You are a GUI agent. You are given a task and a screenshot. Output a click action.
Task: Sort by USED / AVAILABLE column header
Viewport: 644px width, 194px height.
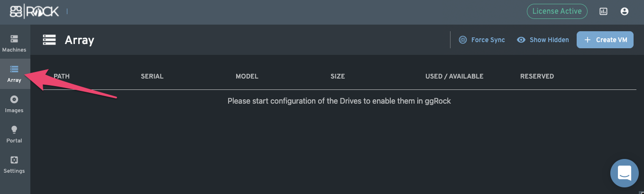(454, 76)
